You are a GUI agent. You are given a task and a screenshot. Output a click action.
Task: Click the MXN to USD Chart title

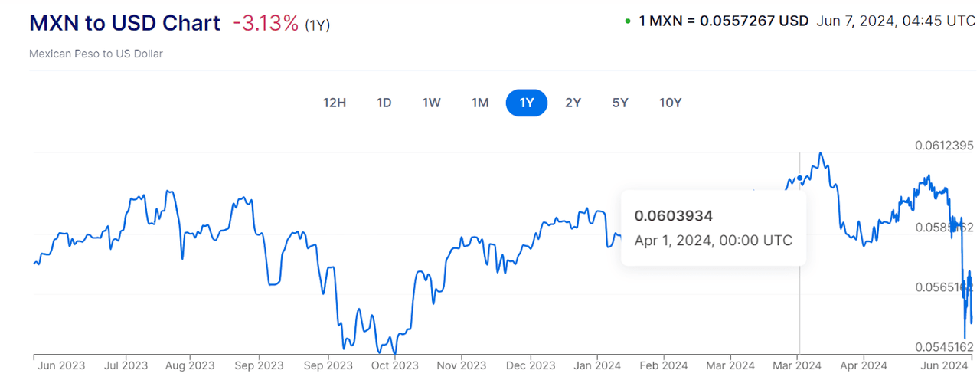point(125,23)
